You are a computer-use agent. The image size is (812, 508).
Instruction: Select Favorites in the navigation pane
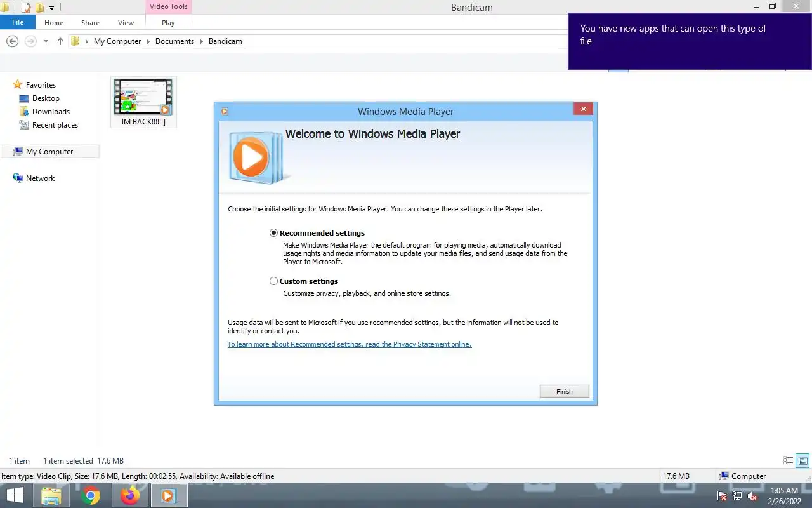[x=41, y=85]
